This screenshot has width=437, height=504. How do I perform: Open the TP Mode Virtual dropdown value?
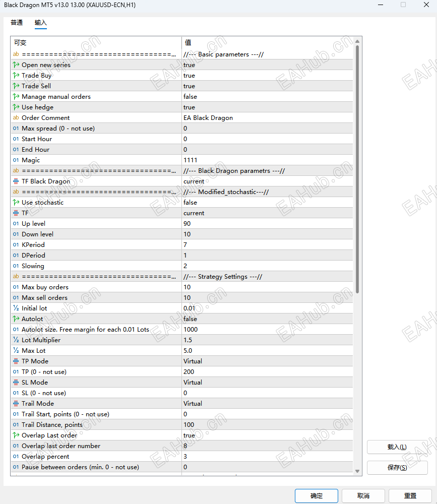267,361
